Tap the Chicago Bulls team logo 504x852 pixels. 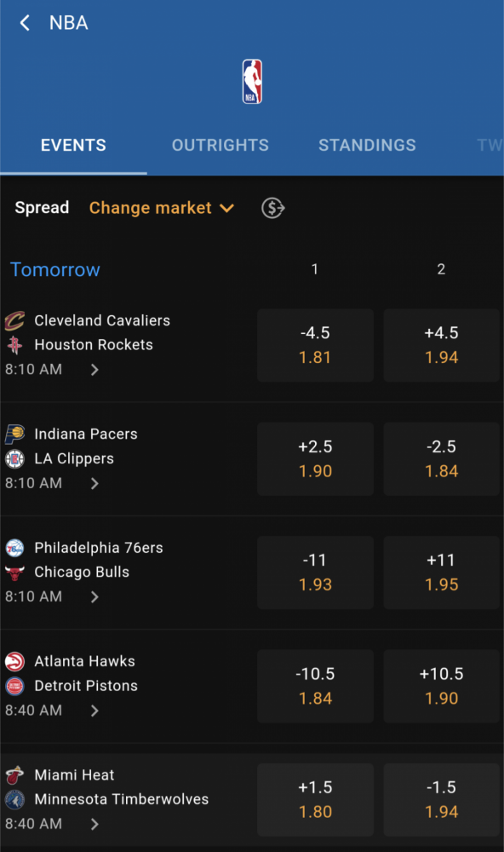tap(14, 573)
